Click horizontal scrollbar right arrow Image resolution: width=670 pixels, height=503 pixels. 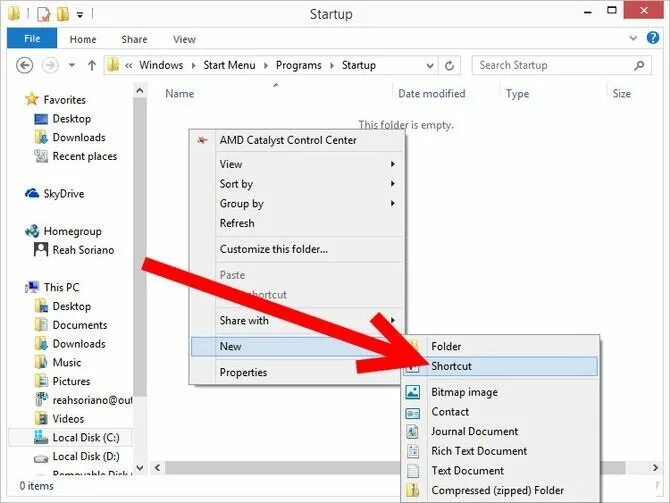[x=655, y=468]
